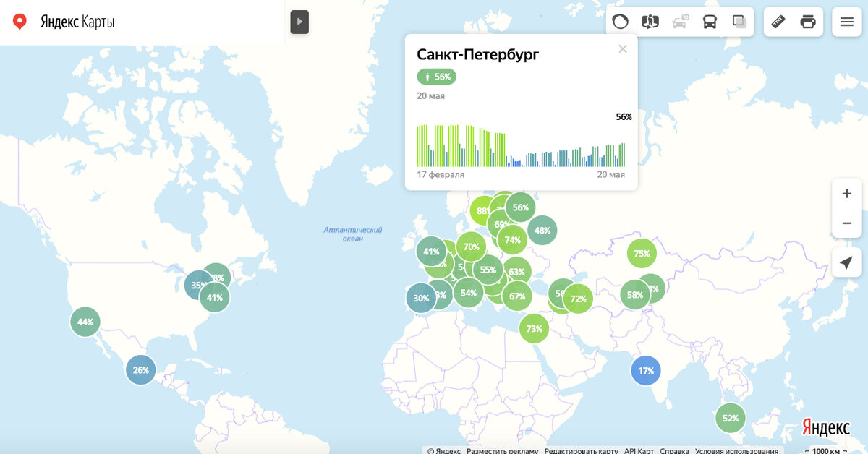868x454 pixels.
Task: Select the 67% marker near Black Sea
Action: tap(517, 296)
